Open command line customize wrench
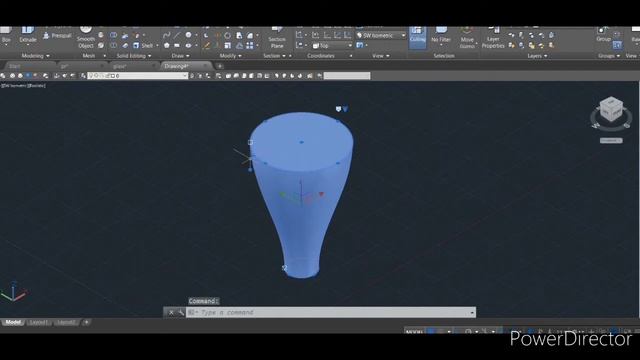The width and height of the screenshot is (640, 360). [x=181, y=312]
